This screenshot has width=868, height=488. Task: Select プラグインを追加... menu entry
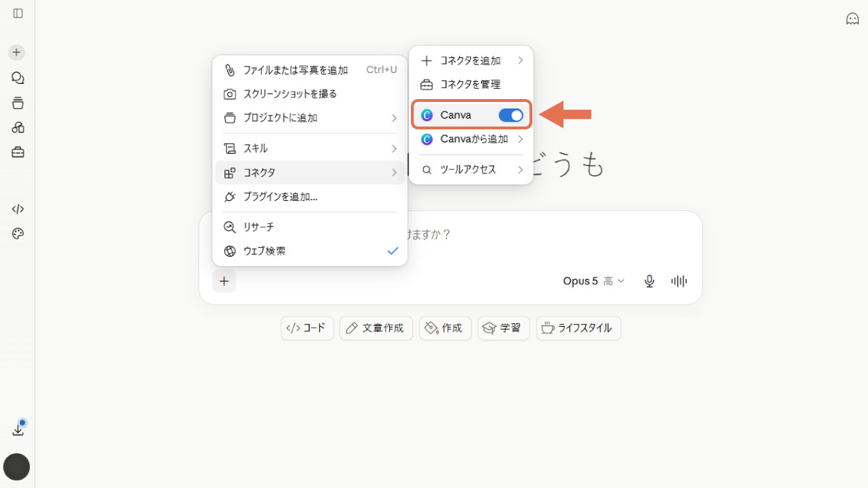click(x=310, y=197)
